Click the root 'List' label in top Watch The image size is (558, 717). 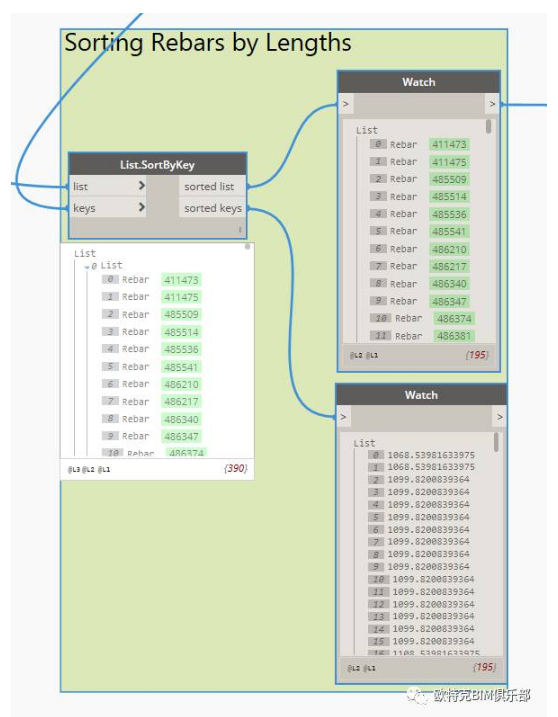tap(367, 130)
